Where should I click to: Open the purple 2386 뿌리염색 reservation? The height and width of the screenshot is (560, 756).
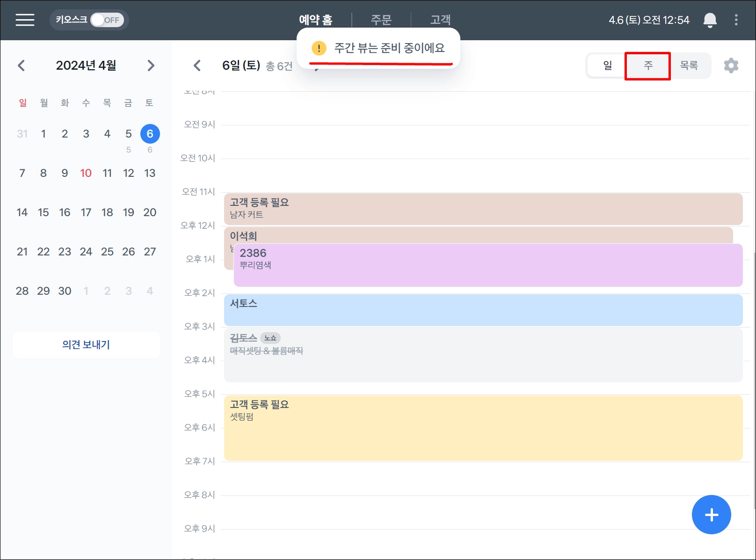click(x=488, y=265)
